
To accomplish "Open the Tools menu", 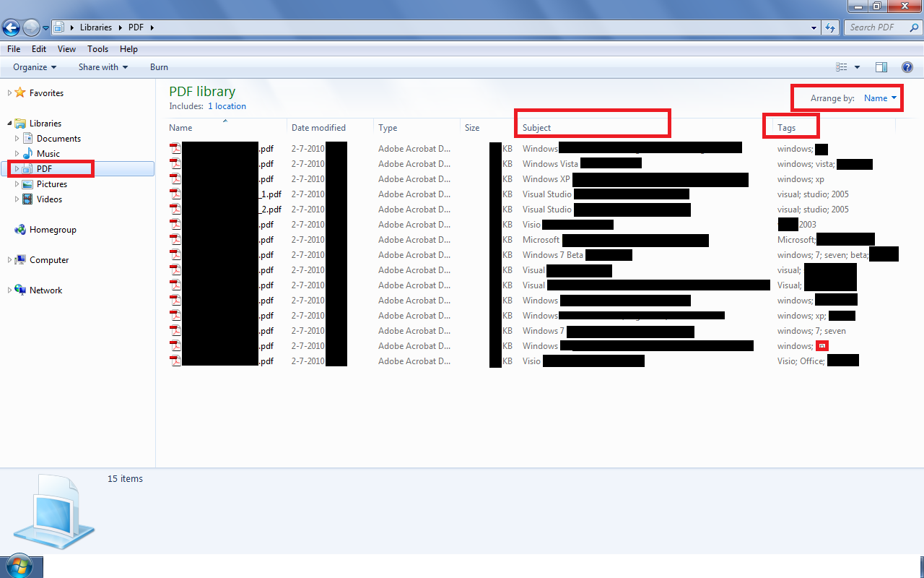I will (x=97, y=49).
